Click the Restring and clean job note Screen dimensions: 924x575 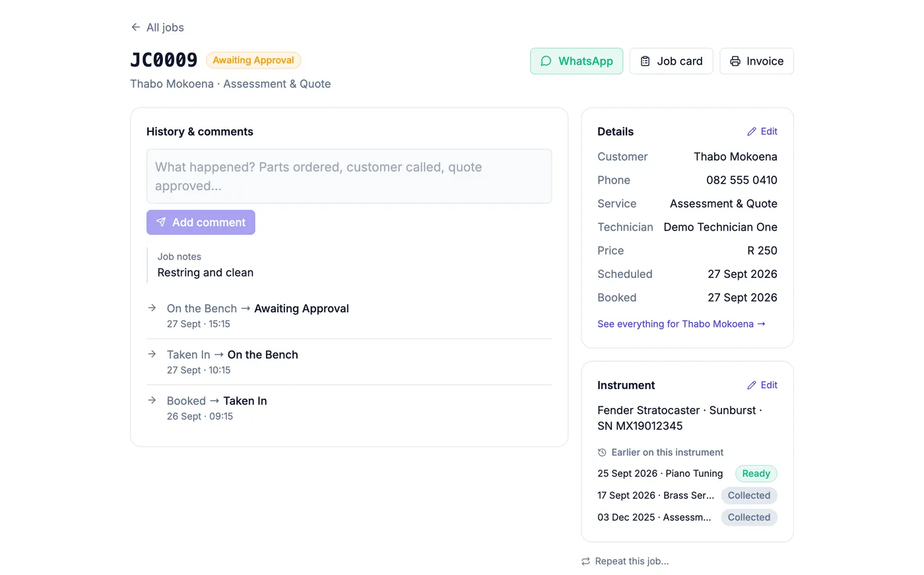click(x=205, y=273)
